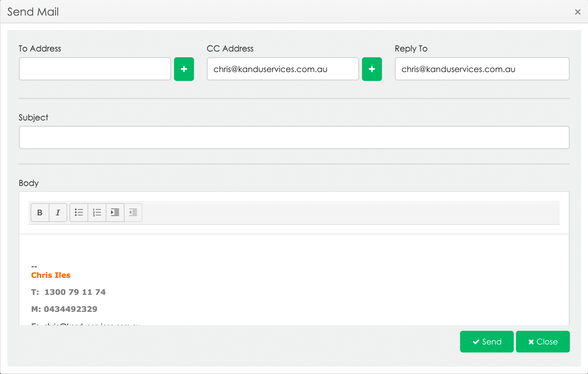The height and width of the screenshot is (374, 588).
Task: Focus the To Address input field
Action: click(95, 69)
